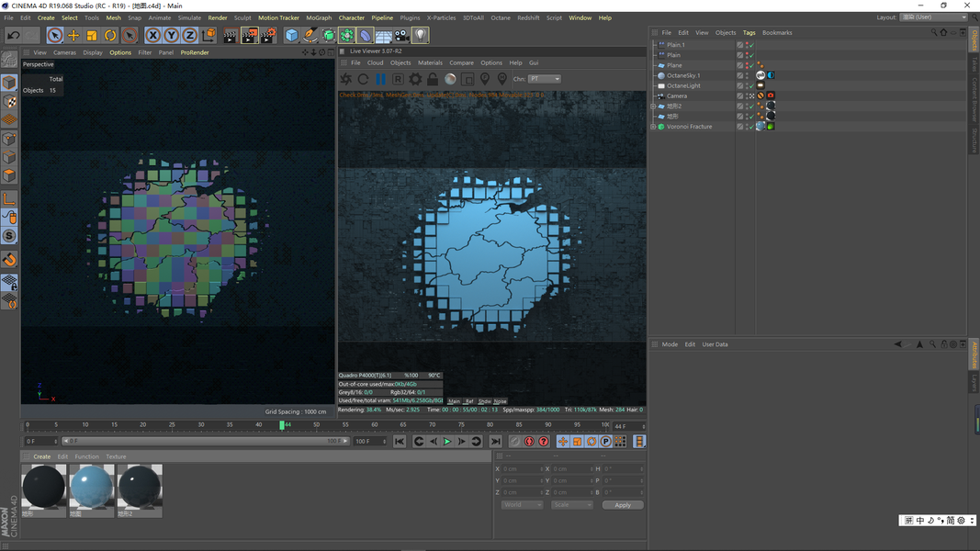Select the Scale tool icon
This screenshot has height=551, width=980.
pyautogui.click(x=92, y=36)
